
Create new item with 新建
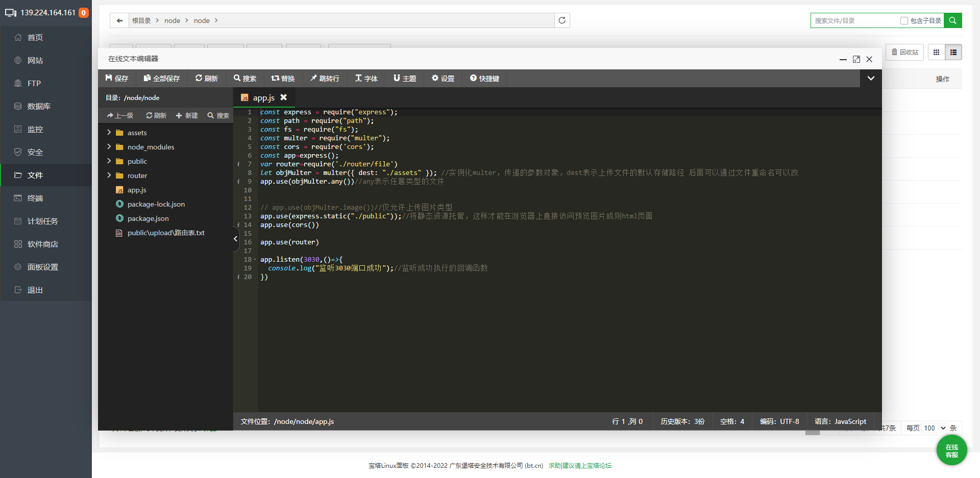pyautogui.click(x=187, y=115)
